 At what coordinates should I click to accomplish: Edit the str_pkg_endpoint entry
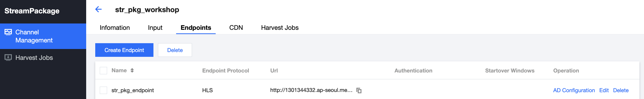(x=604, y=90)
